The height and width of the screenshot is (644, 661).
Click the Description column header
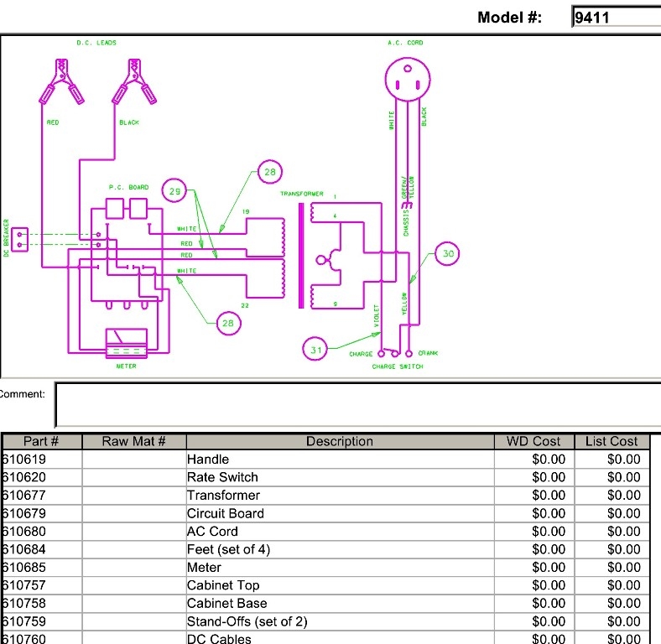click(340, 441)
